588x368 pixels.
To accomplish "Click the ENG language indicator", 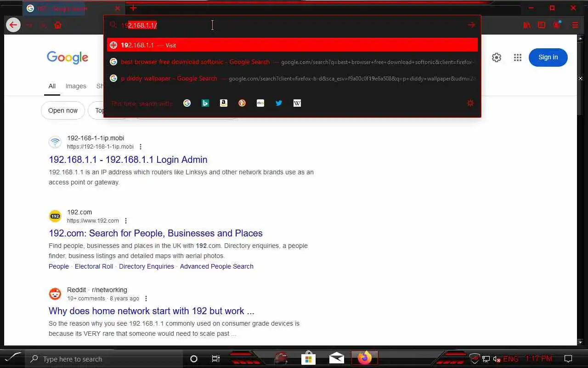I will coord(511,359).
